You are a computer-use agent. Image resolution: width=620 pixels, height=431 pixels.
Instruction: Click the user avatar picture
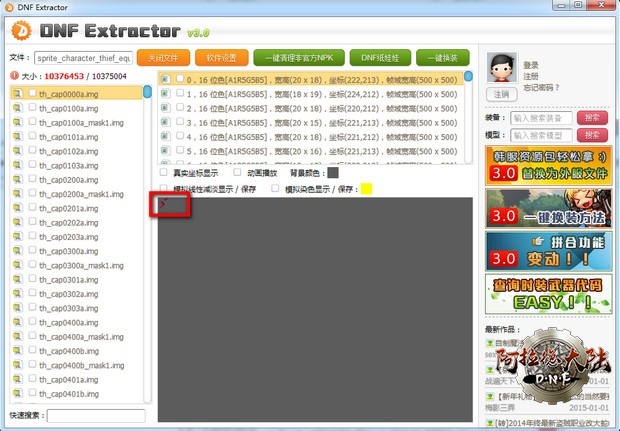point(500,68)
